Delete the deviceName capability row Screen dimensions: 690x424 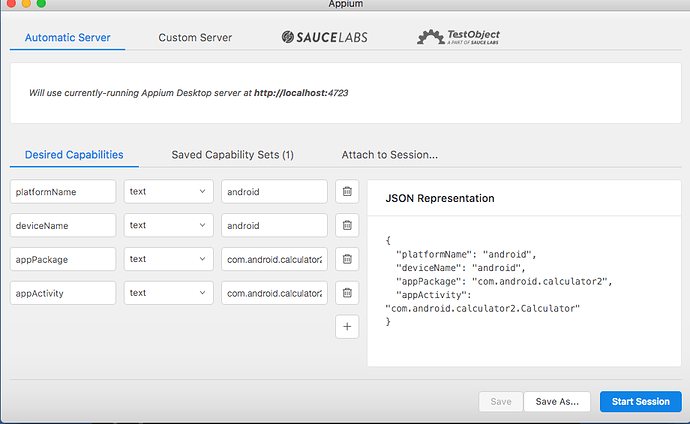pyautogui.click(x=347, y=225)
